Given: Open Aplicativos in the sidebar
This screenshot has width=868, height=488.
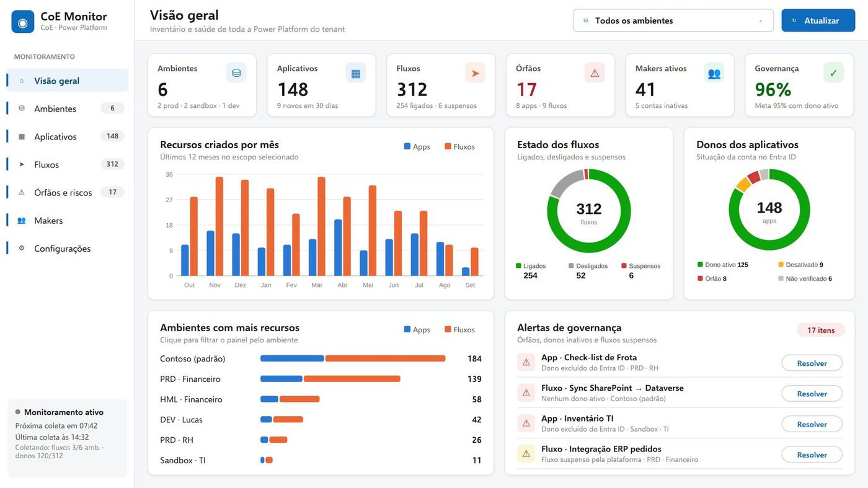Looking at the screenshot, I should point(68,136).
